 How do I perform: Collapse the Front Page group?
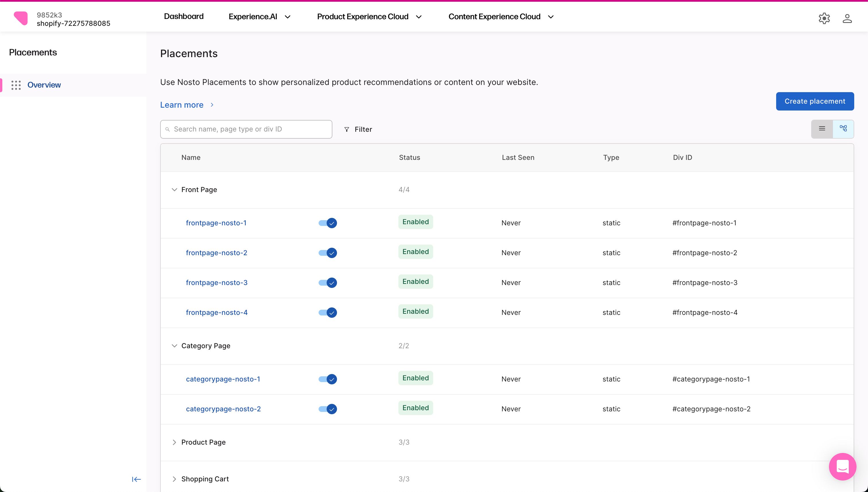(174, 189)
